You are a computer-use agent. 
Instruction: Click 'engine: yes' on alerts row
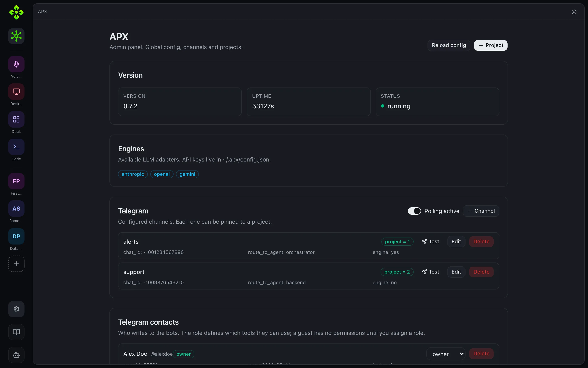point(386,252)
